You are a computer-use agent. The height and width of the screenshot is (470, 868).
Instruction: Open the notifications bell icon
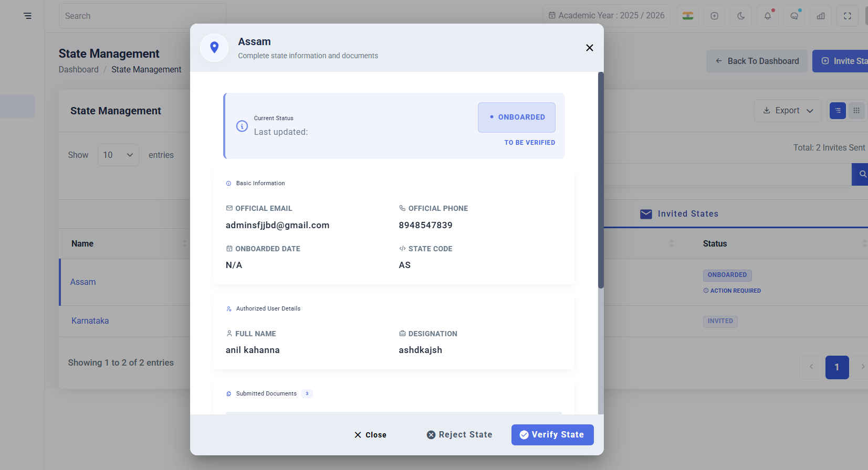[768, 16]
